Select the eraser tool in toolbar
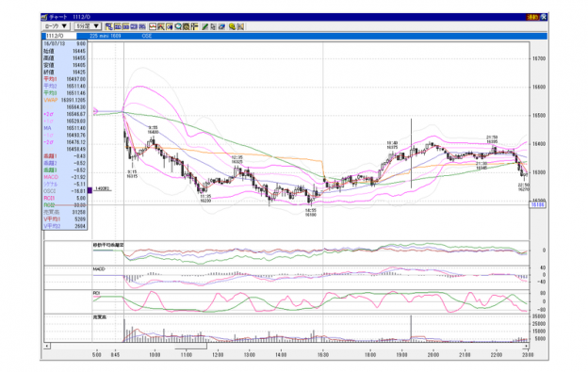 point(221,26)
